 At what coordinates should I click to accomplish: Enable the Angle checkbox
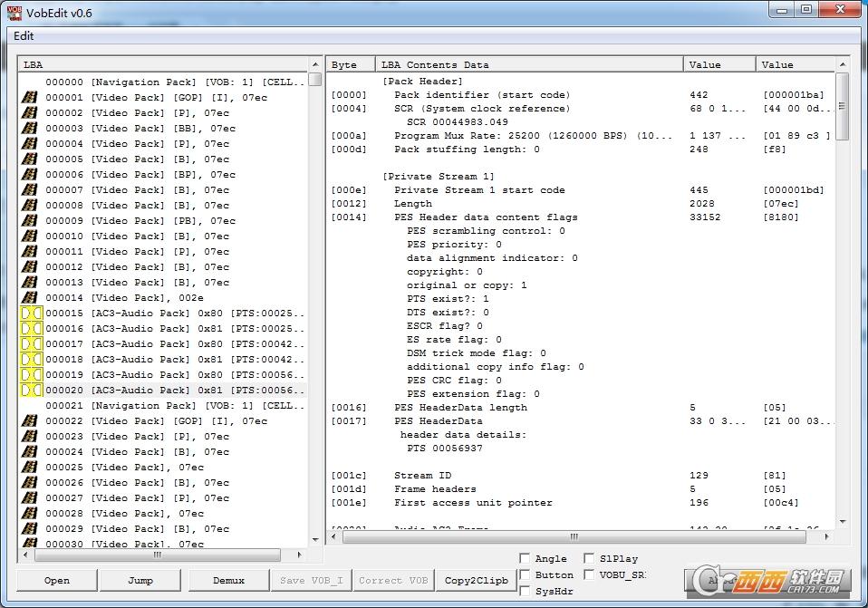[x=525, y=558]
